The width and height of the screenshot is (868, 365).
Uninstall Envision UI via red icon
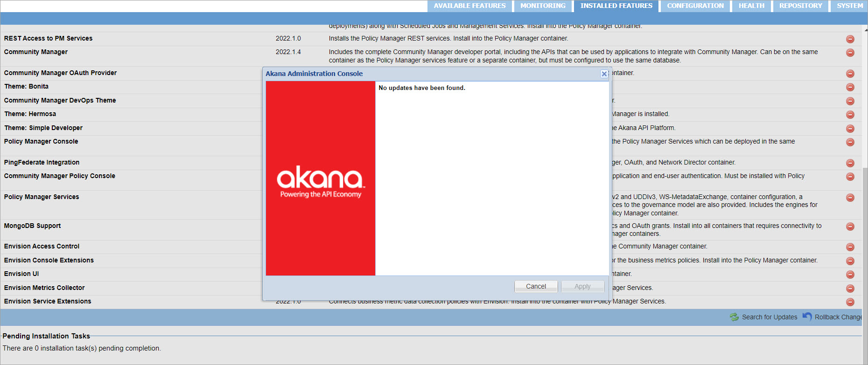pos(850,275)
